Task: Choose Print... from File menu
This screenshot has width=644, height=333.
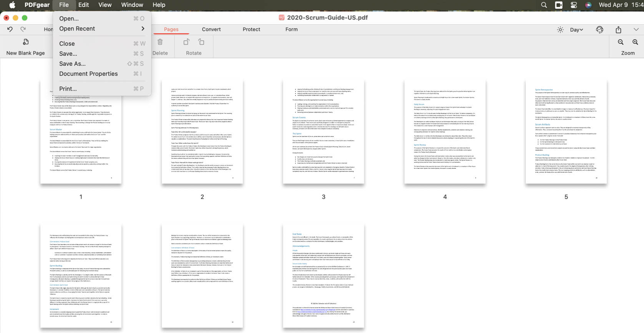Action: 102,88
